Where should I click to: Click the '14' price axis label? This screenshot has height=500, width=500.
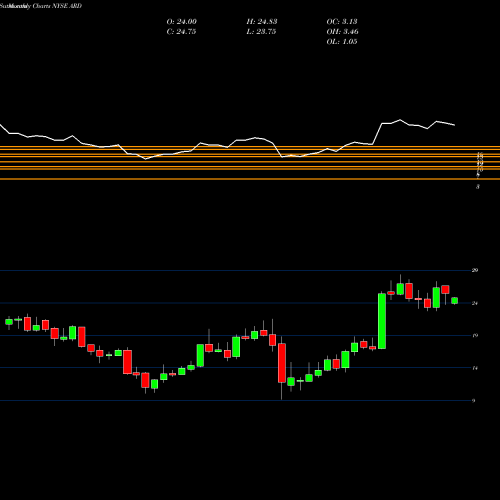coord(475,368)
